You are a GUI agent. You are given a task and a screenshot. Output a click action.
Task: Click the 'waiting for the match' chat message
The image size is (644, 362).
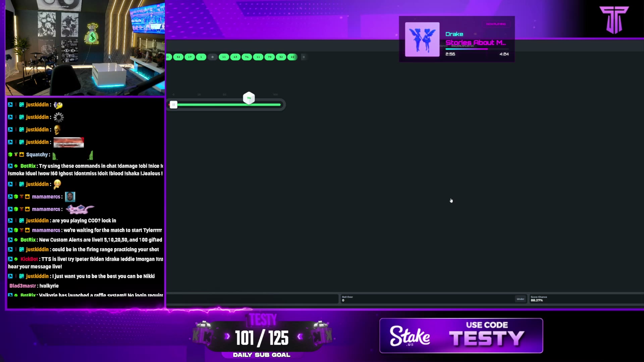tap(113, 230)
